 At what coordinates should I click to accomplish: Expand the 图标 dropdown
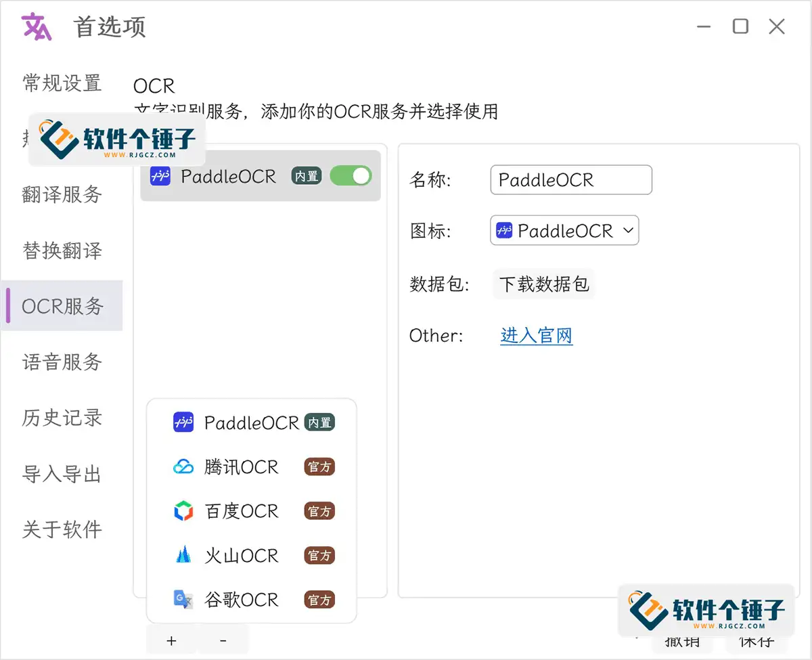point(564,231)
